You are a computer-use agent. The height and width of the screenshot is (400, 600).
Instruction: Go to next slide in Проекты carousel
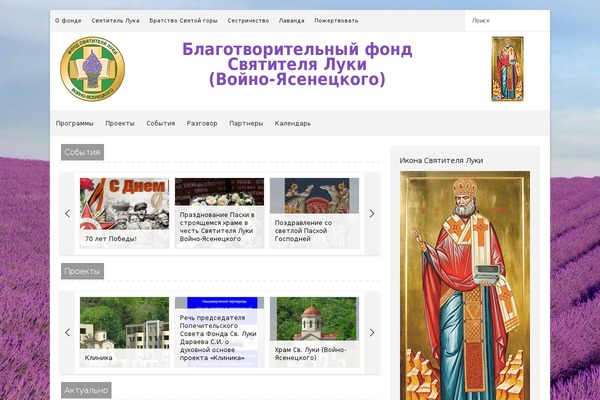pyautogui.click(x=372, y=333)
